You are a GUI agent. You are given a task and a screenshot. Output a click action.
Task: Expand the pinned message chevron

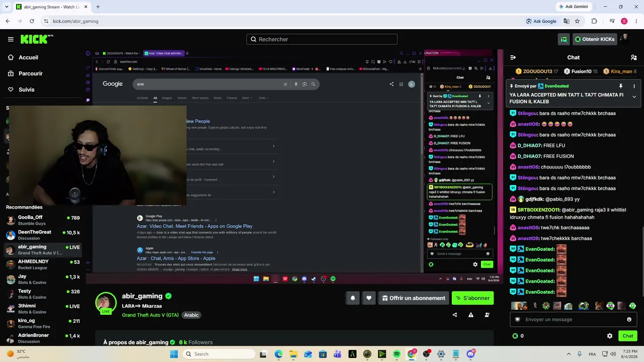(x=634, y=97)
